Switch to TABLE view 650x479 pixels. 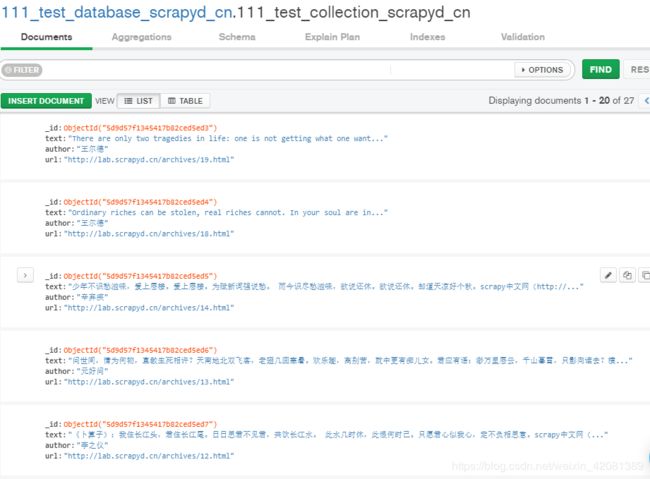click(x=185, y=101)
